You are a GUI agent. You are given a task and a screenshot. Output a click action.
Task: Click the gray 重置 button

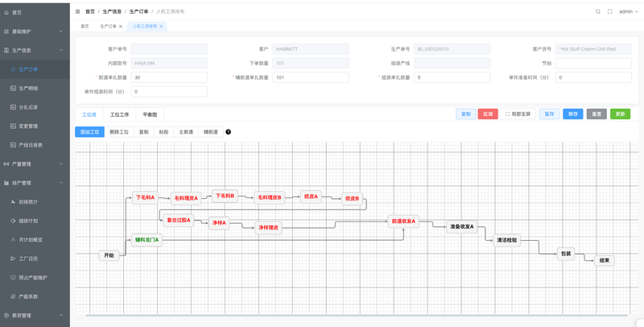[597, 114]
